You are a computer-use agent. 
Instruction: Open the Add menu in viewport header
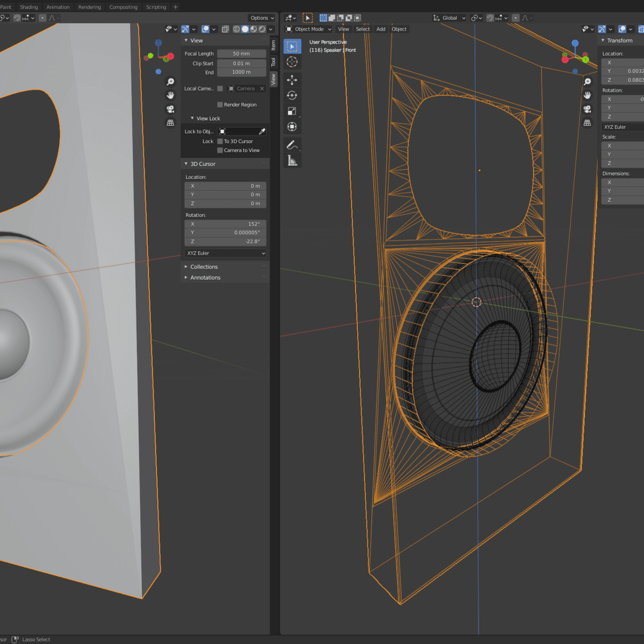point(380,29)
